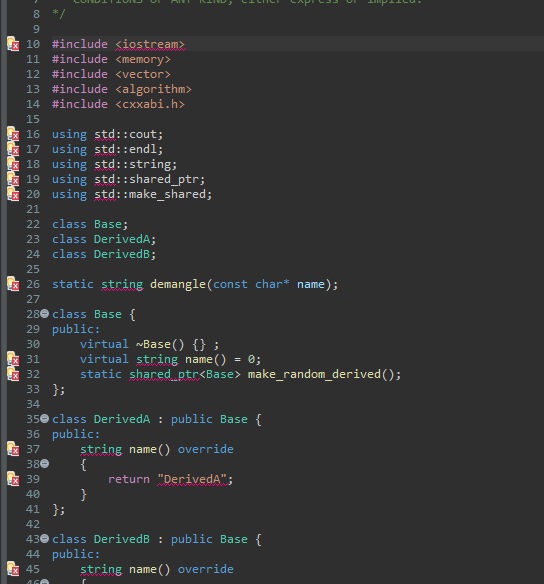The image size is (544, 584).
Task: Click the error marker on line 16
Action: click(x=13, y=134)
